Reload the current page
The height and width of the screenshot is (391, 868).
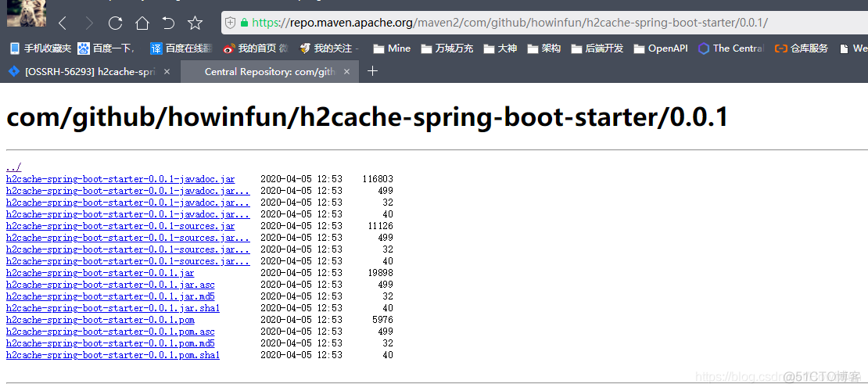(x=115, y=23)
